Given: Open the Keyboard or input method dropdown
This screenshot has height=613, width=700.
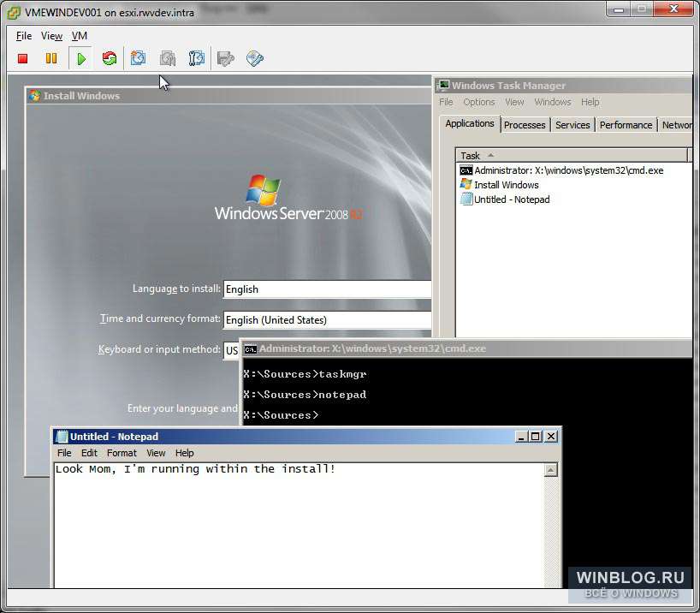Looking at the screenshot, I should [232, 351].
